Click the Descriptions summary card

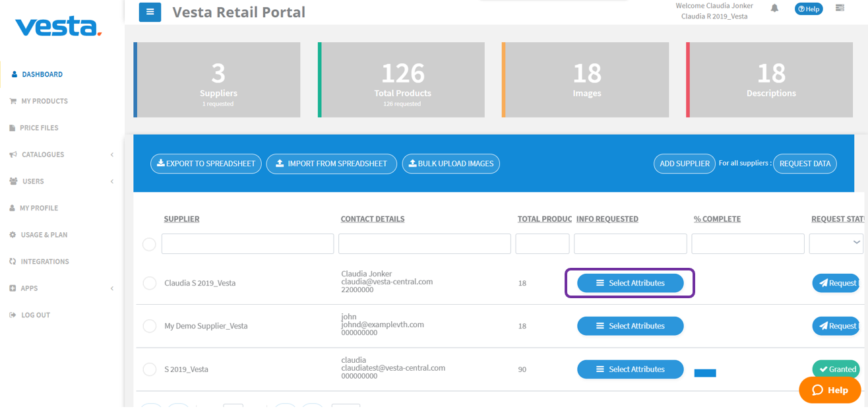click(769, 80)
